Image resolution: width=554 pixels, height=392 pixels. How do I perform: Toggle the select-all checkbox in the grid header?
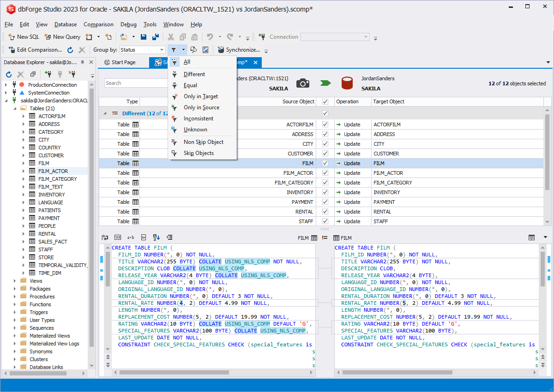(x=325, y=101)
